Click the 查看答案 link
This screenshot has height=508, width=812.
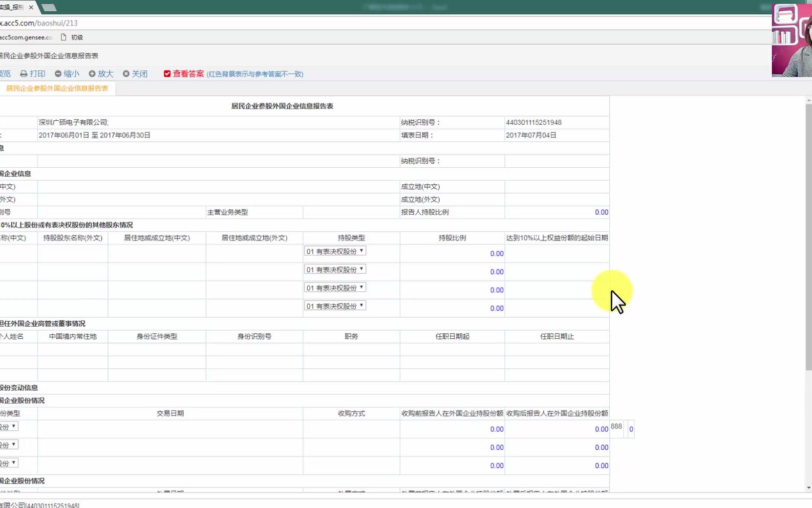(189, 74)
